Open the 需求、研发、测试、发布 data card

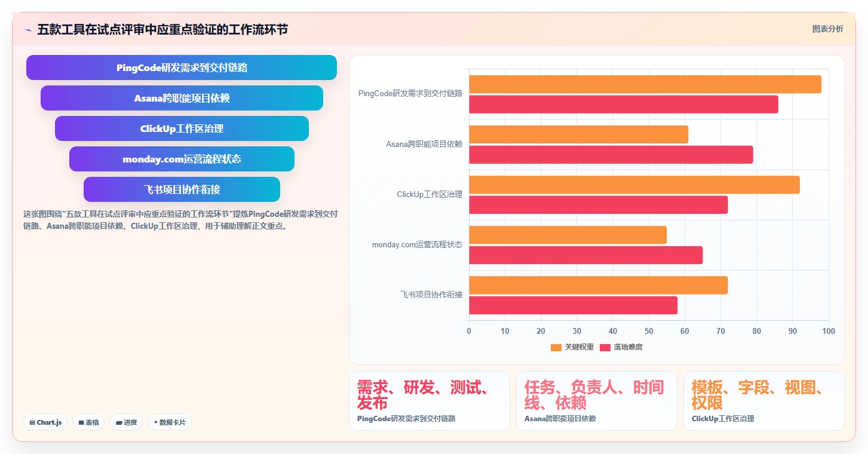[x=430, y=401]
